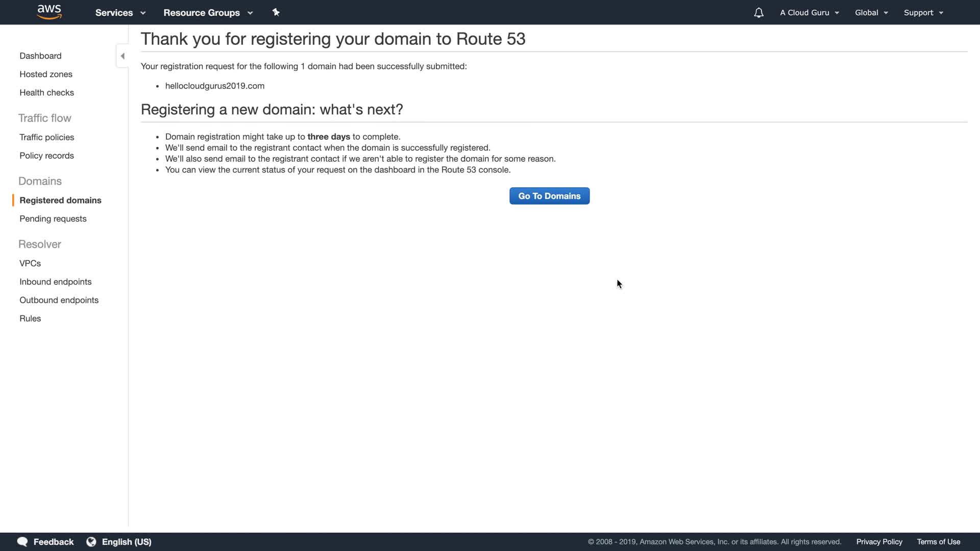The width and height of the screenshot is (980, 551).
Task: Select Traffic policies in sidebar
Action: coord(46,137)
